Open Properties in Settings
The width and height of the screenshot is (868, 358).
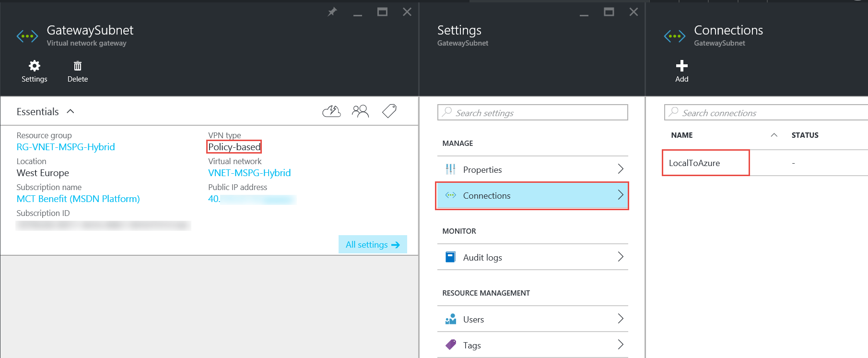(533, 169)
